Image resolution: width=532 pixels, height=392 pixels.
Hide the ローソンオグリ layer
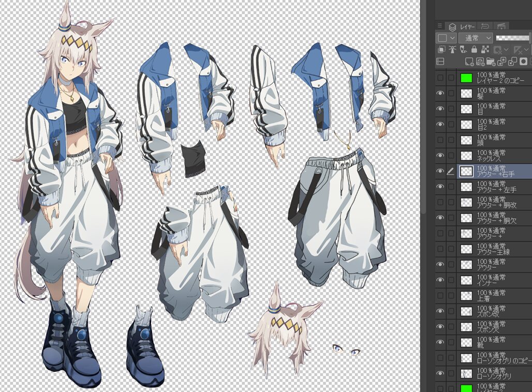tap(440, 373)
